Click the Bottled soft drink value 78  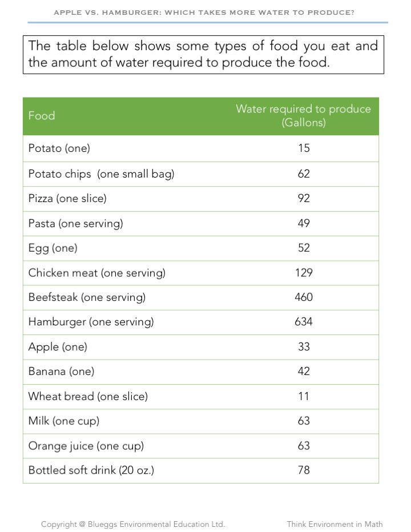304,470
